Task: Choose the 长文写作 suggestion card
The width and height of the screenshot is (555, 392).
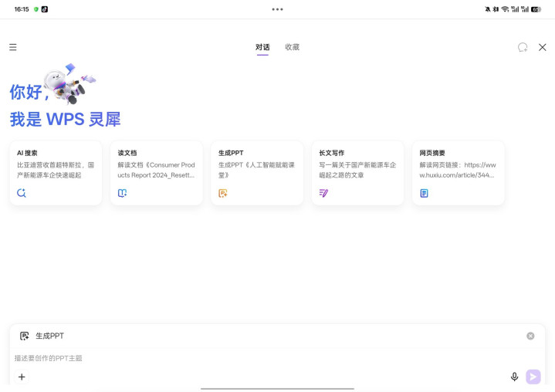Action: click(x=357, y=172)
